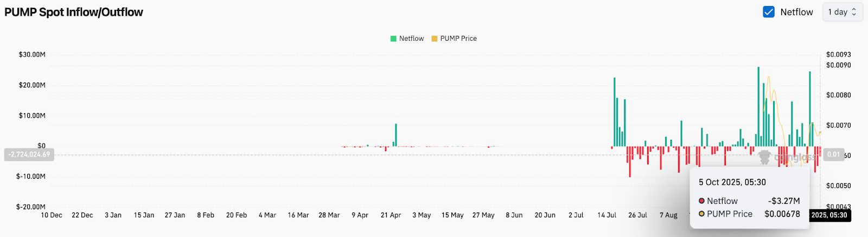
Task: Click the red Netflow dot in tooltip
Action: pyautogui.click(x=701, y=201)
